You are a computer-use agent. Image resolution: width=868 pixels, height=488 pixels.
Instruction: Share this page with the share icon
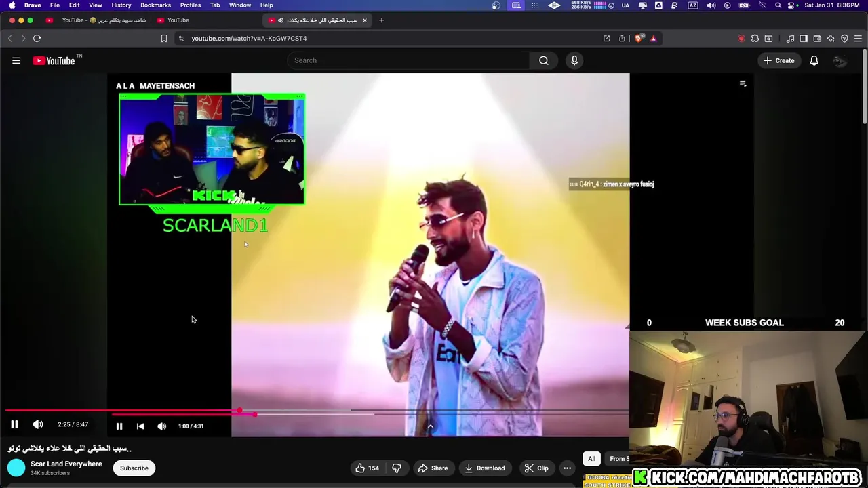pos(622,39)
